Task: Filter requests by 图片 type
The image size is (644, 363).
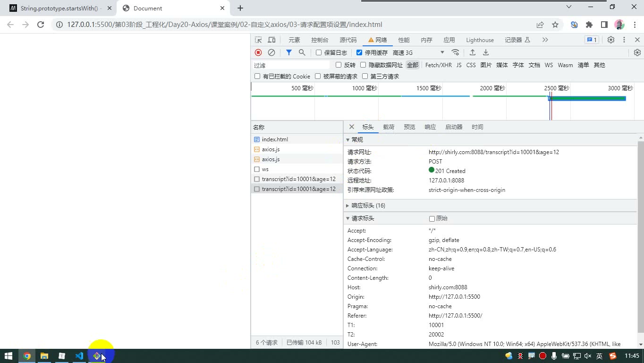Action: coord(486,65)
